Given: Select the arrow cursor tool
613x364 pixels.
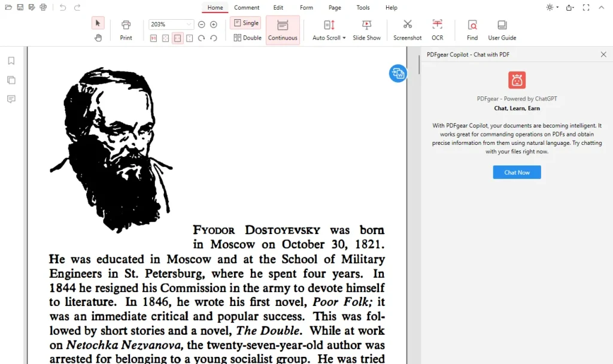Looking at the screenshot, I should (x=98, y=23).
